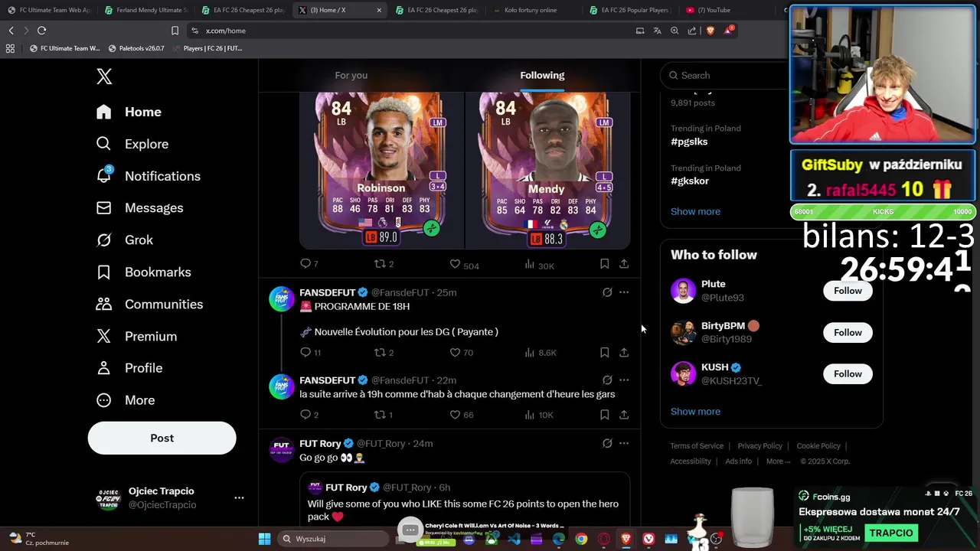Open the Windows Start menu
Viewport: 980px width, 551px height.
click(x=264, y=539)
